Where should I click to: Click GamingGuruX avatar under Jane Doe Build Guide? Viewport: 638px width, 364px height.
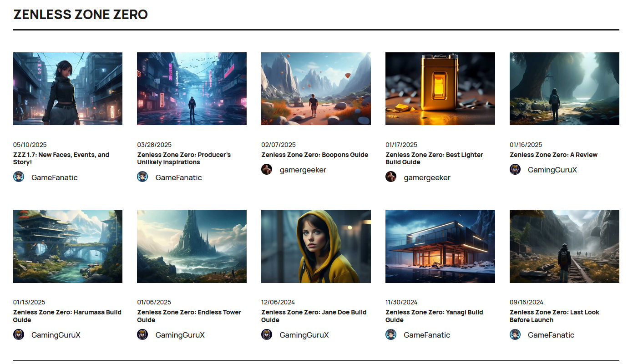267,334
